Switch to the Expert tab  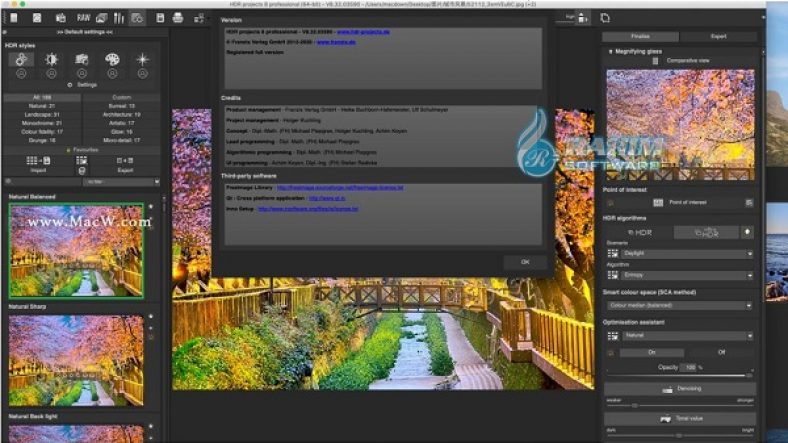tap(718, 37)
